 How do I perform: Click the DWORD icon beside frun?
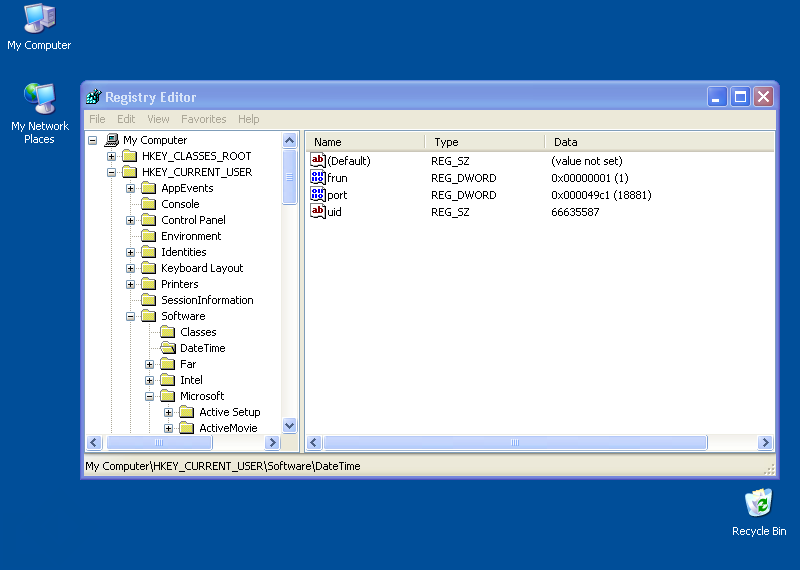coord(318,178)
